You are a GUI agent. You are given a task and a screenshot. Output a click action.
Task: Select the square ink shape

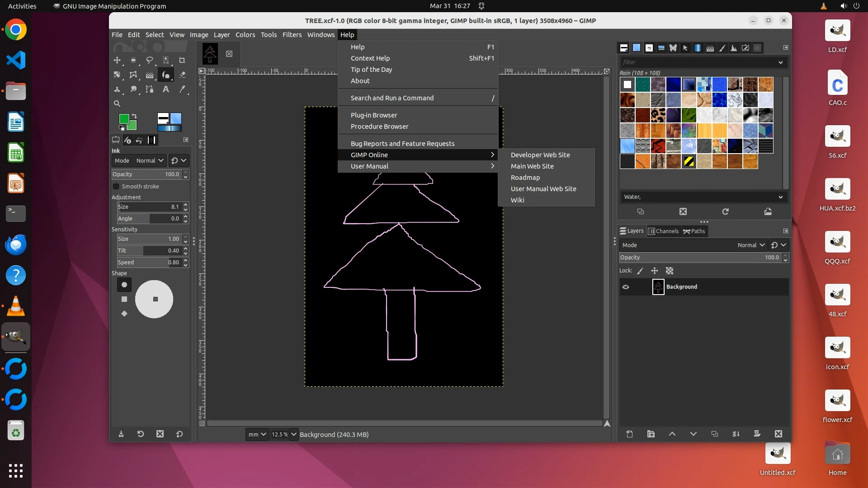(124, 299)
